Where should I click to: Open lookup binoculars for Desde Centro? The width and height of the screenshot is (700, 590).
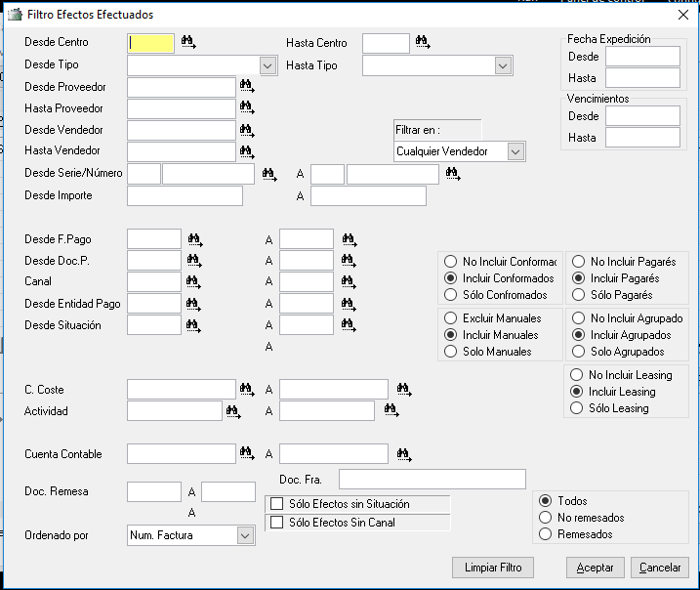point(188,42)
